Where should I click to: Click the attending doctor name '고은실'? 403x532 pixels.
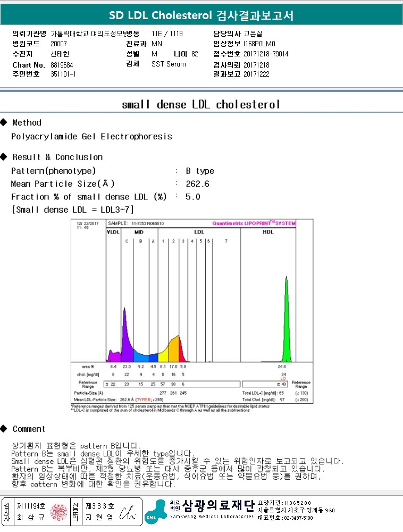[253, 34]
